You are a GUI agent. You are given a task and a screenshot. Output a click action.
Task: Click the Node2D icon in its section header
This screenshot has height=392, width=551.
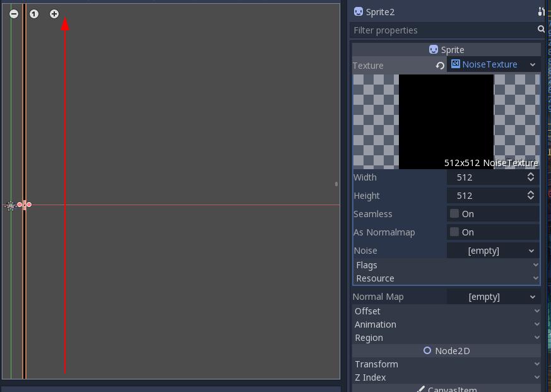coord(427,350)
